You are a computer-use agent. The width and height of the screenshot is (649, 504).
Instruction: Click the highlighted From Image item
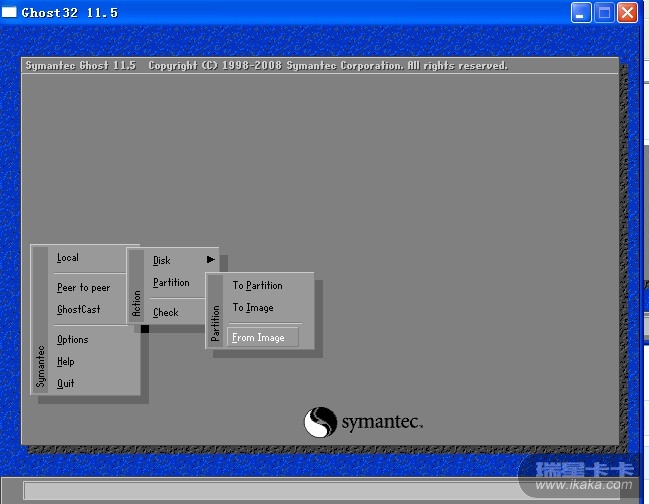262,337
